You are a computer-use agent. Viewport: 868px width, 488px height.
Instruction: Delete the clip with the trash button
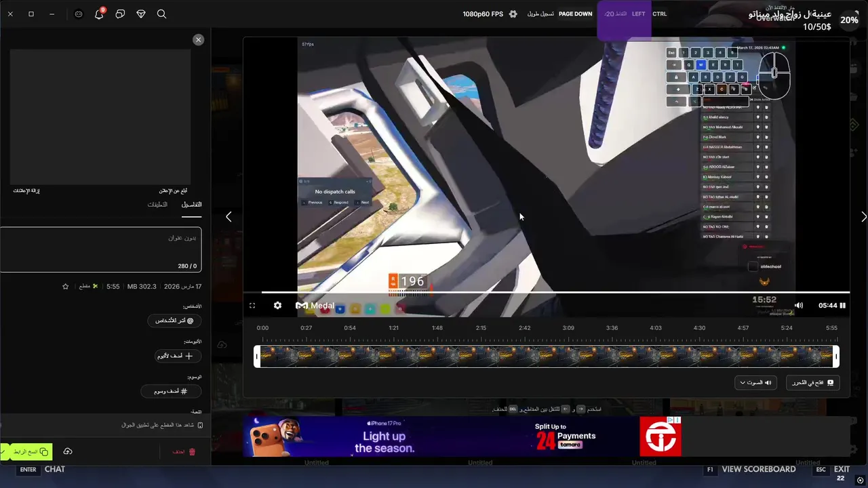pos(183,451)
